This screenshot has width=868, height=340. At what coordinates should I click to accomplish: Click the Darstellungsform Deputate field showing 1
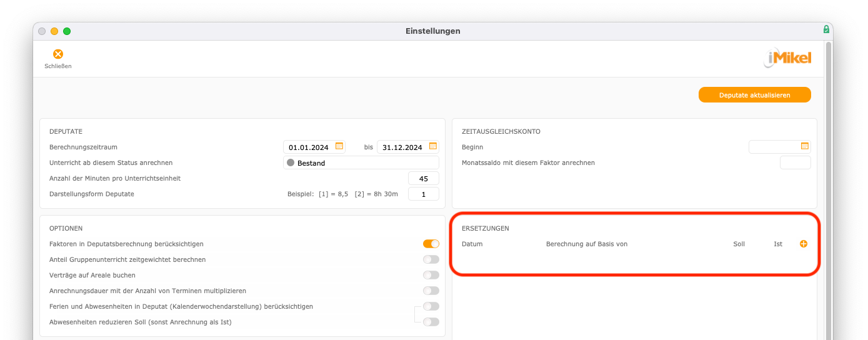424,194
